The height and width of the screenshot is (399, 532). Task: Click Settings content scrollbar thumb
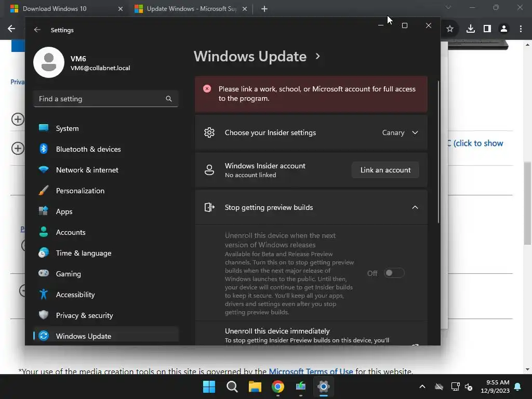coord(438,152)
